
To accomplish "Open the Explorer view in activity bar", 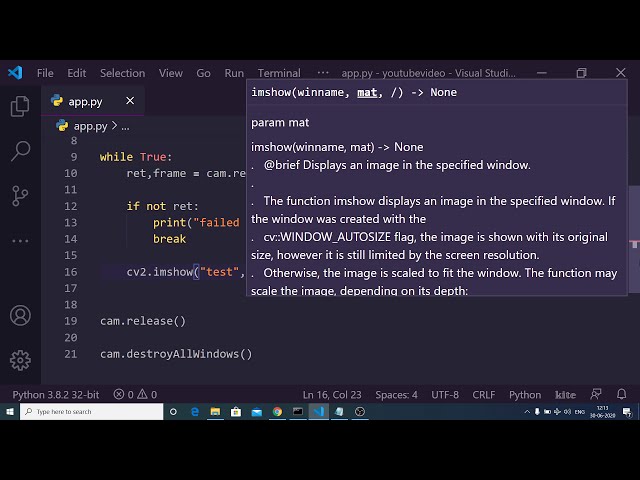I will (x=20, y=106).
